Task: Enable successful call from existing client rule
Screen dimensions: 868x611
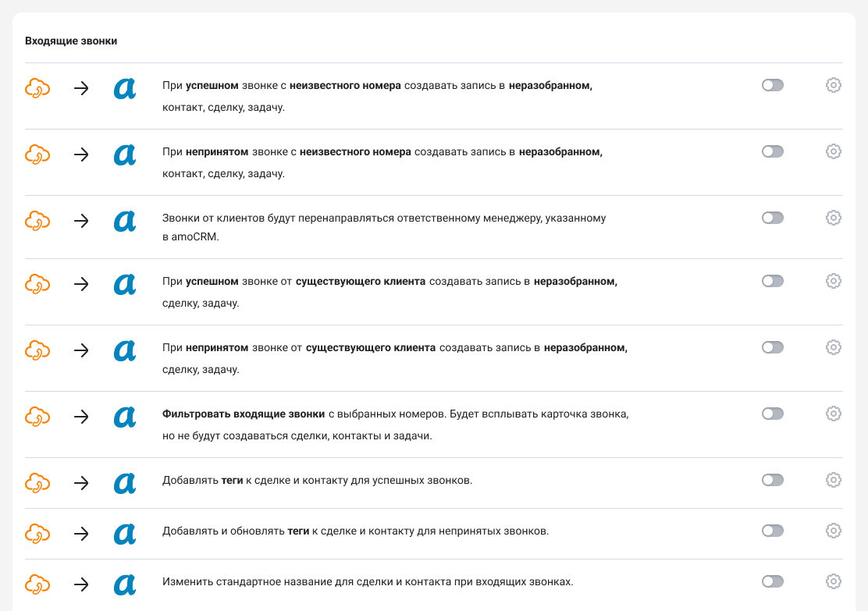Action: [x=772, y=281]
